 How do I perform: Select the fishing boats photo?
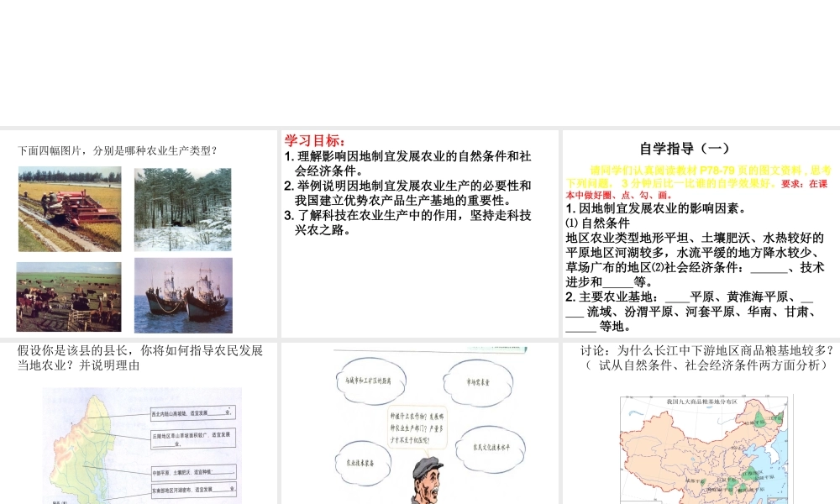point(183,295)
